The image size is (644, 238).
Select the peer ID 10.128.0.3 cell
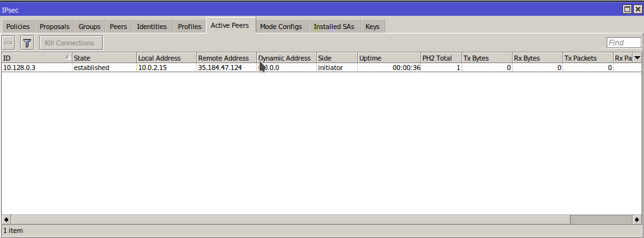click(37, 68)
